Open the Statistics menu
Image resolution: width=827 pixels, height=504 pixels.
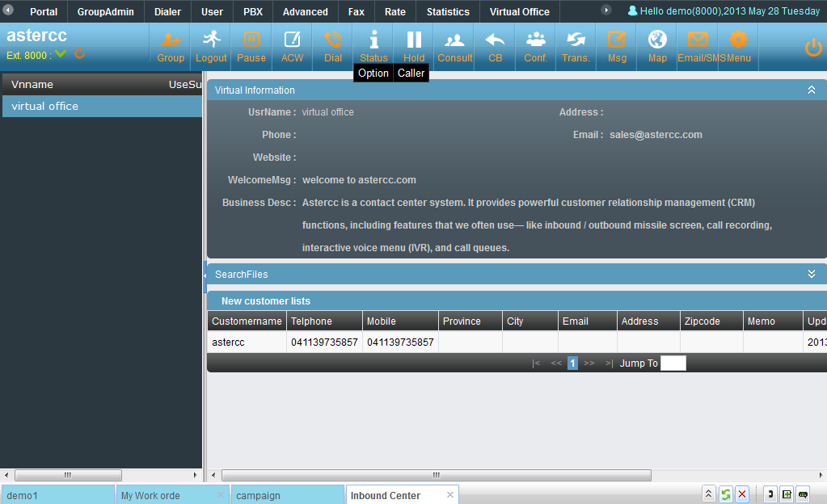click(x=448, y=11)
